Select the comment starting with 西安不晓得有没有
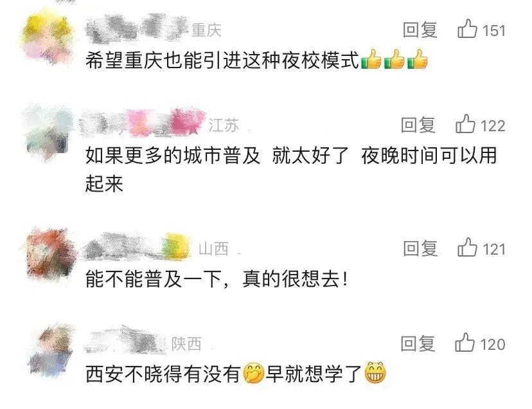This screenshot has height=409, width=532. point(235,374)
